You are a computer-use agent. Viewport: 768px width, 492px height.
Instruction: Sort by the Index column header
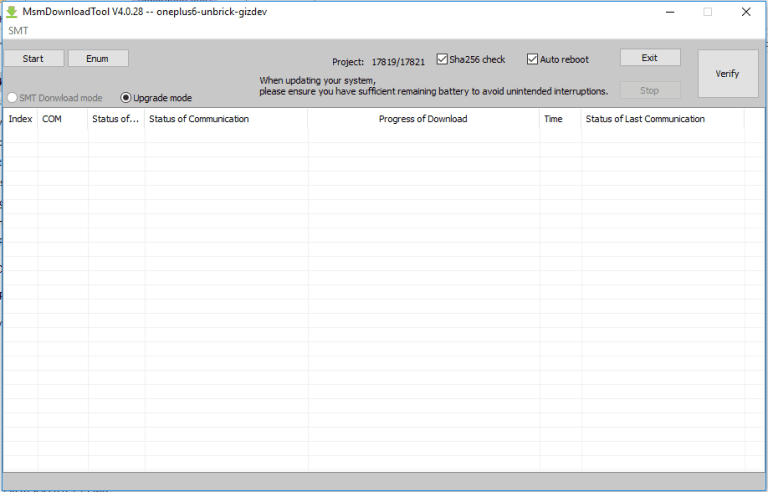[x=21, y=119]
